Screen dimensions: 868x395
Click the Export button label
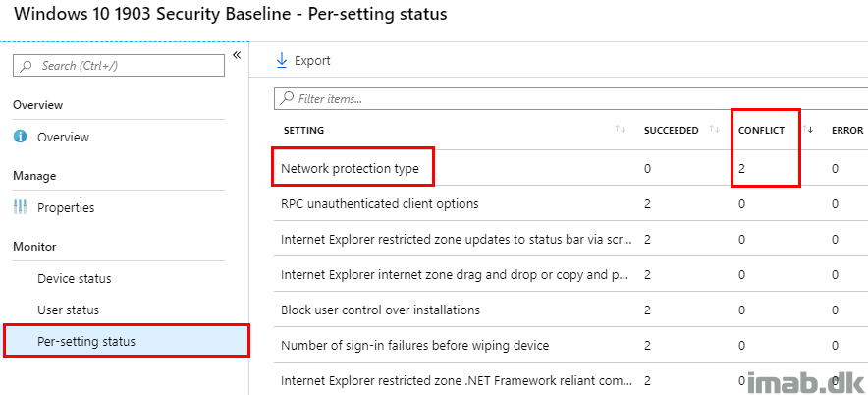point(312,60)
